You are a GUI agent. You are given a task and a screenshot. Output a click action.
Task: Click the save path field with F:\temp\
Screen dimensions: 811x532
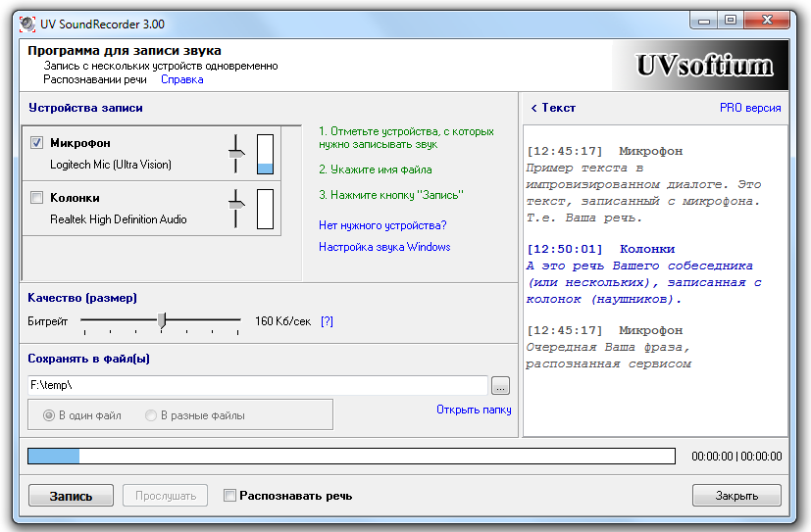[x=257, y=386]
